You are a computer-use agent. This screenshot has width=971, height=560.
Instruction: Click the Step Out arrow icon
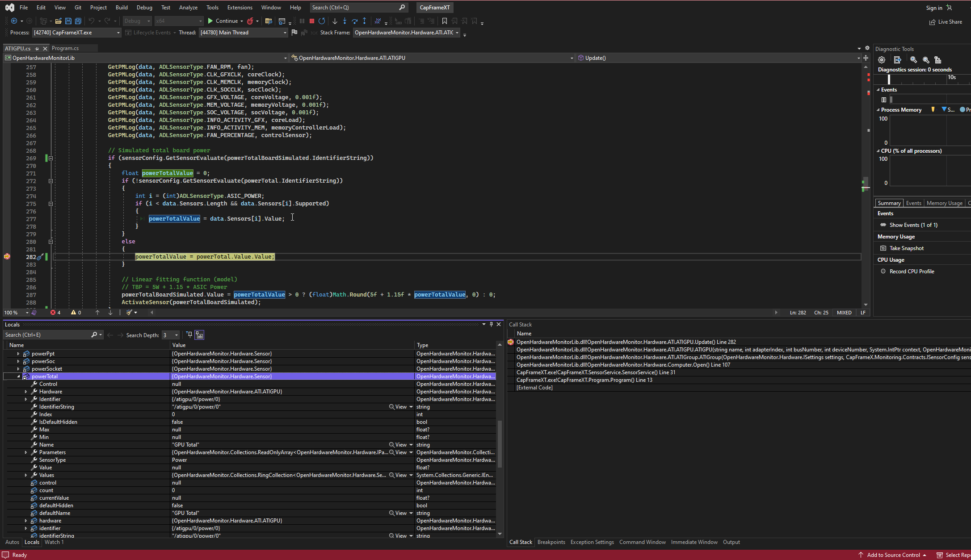click(x=365, y=21)
